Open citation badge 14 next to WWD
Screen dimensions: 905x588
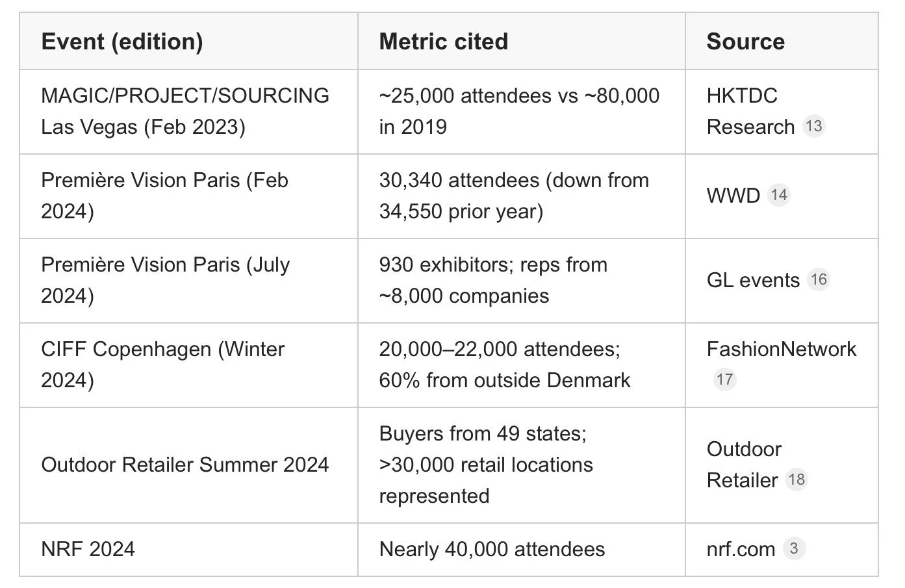(778, 195)
